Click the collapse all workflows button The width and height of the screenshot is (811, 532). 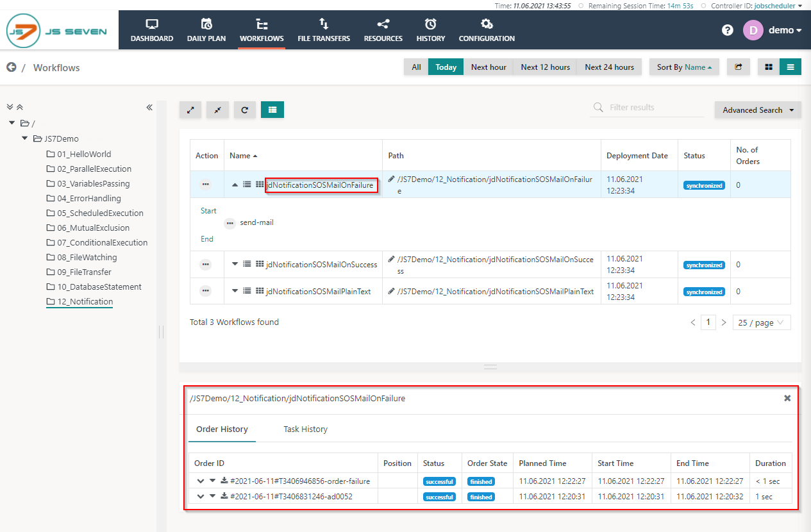(x=217, y=110)
